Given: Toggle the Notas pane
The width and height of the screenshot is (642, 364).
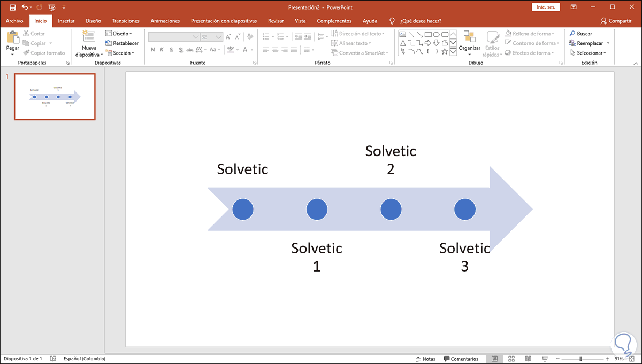Looking at the screenshot, I should pyautogui.click(x=425, y=359).
